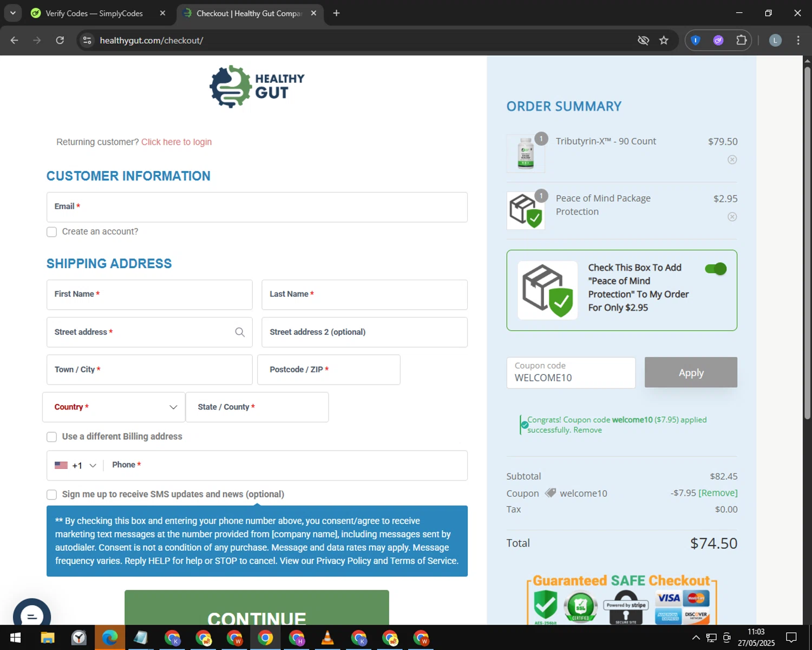Click [Remove] next to the -$7.95 coupon
The image size is (812, 650).
tap(718, 493)
